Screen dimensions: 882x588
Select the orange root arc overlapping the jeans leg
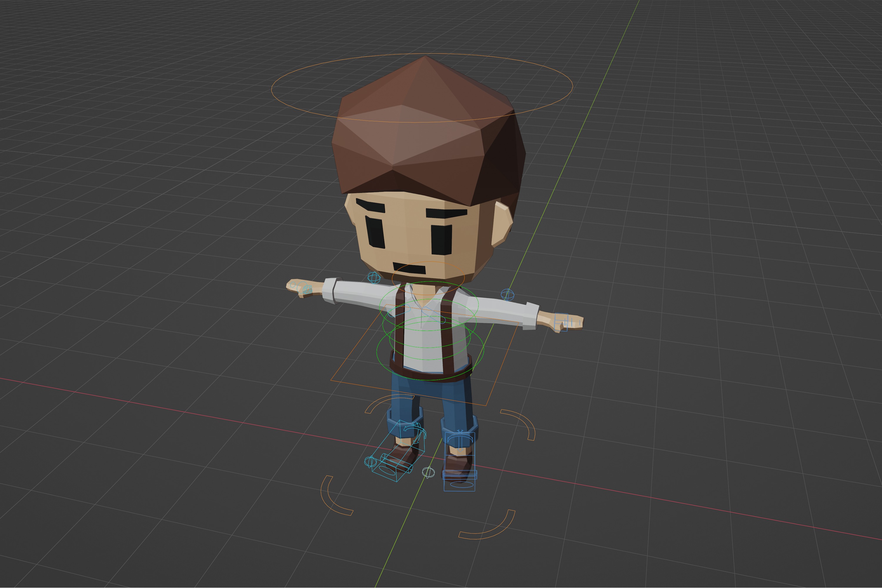[390, 403]
